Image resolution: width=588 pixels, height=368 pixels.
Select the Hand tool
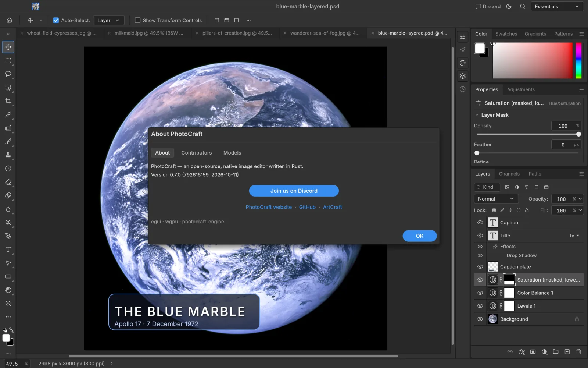click(8, 290)
